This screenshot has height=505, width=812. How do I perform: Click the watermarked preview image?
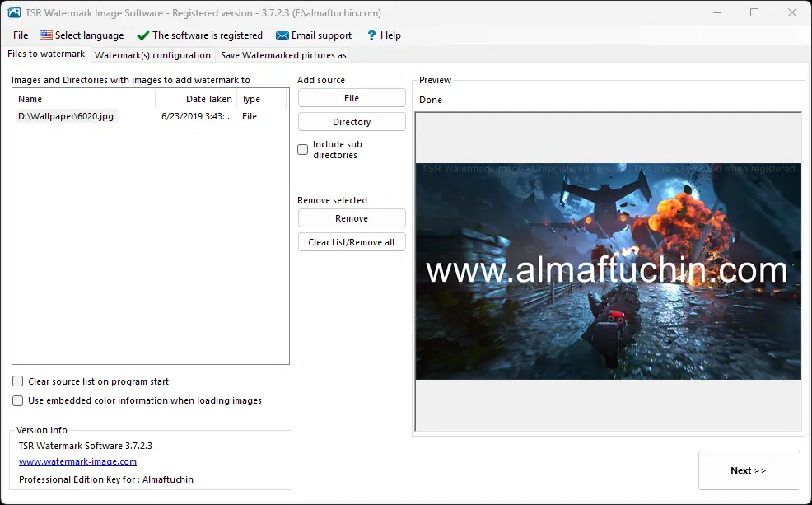tap(609, 271)
